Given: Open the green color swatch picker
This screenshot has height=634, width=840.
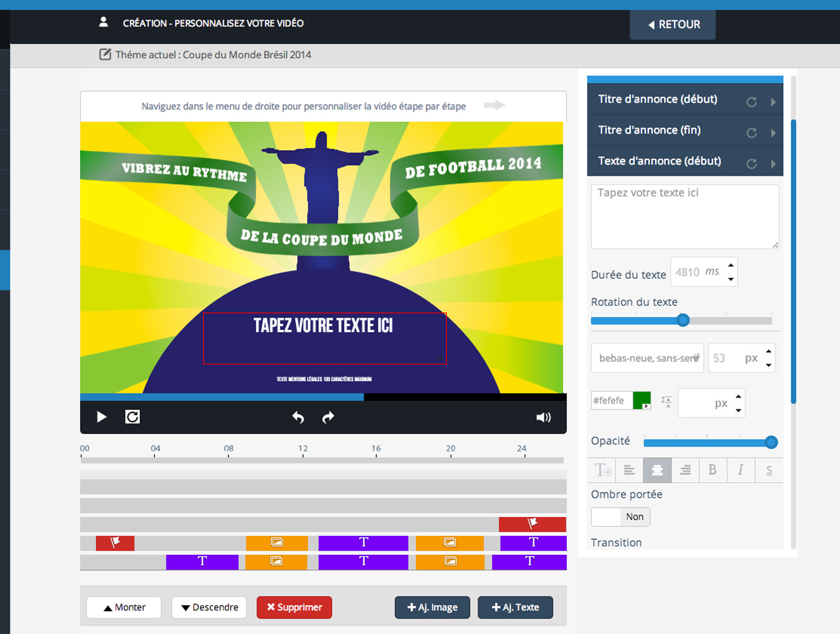Looking at the screenshot, I should (642, 400).
